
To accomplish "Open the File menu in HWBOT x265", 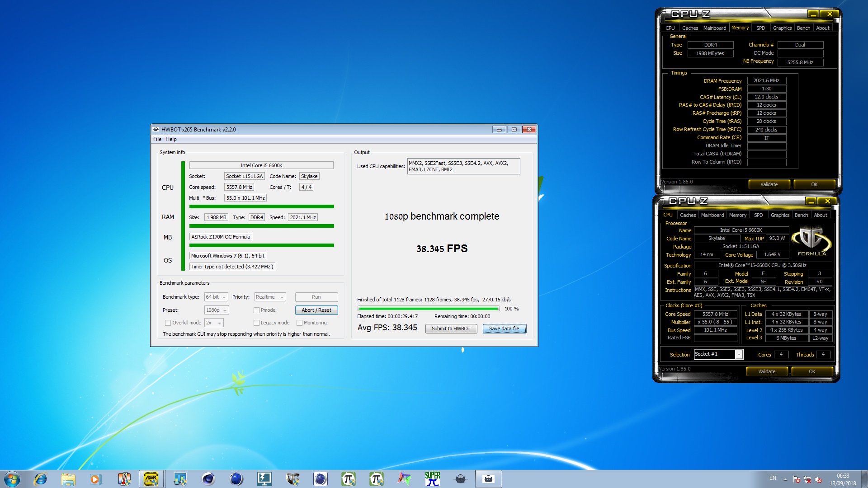I will click(x=157, y=139).
